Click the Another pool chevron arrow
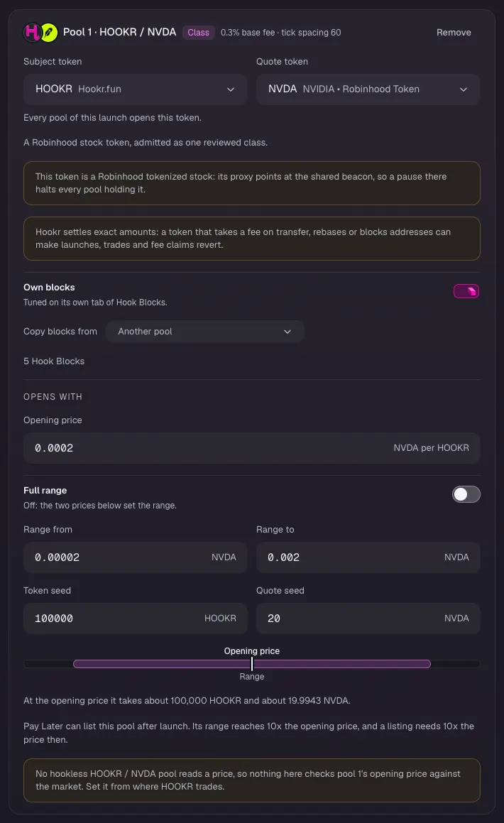 click(x=287, y=332)
